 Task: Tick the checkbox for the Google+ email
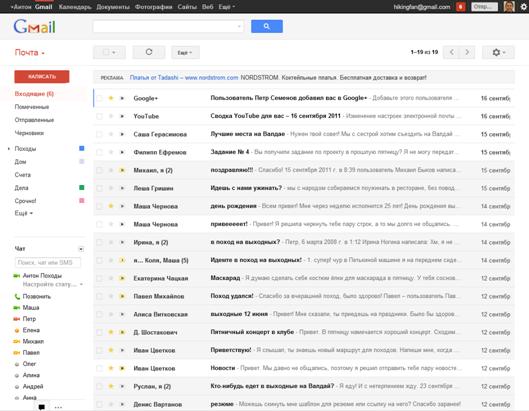tap(99, 98)
